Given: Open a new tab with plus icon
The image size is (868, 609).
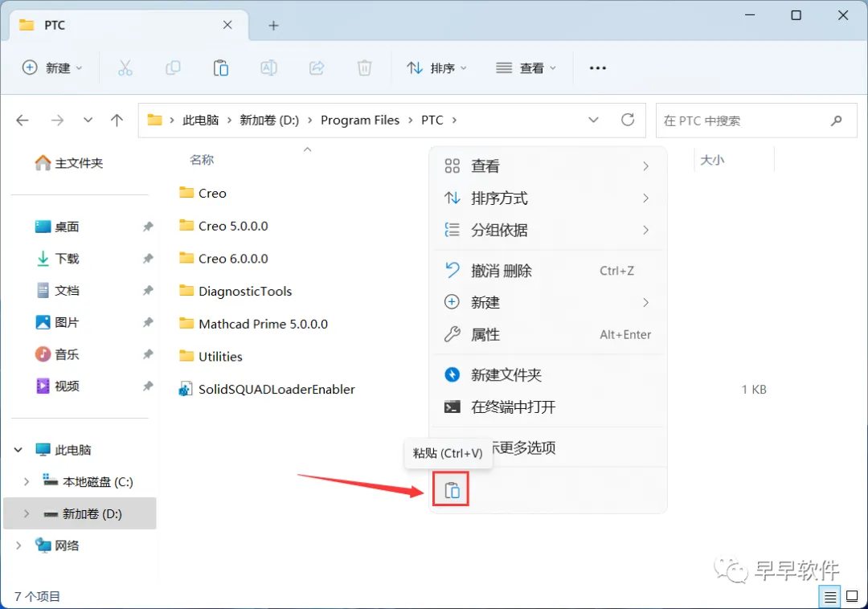Looking at the screenshot, I should [x=273, y=26].
